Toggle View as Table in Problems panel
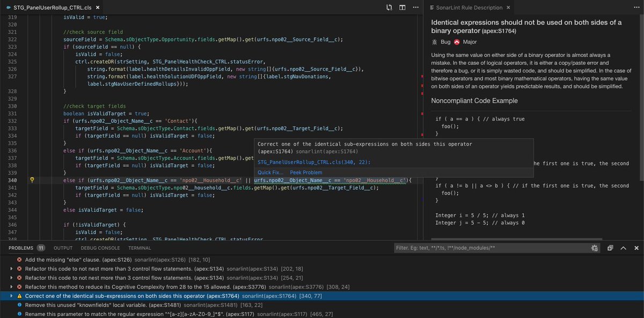 pyautogui.click(x=609, y=248)
